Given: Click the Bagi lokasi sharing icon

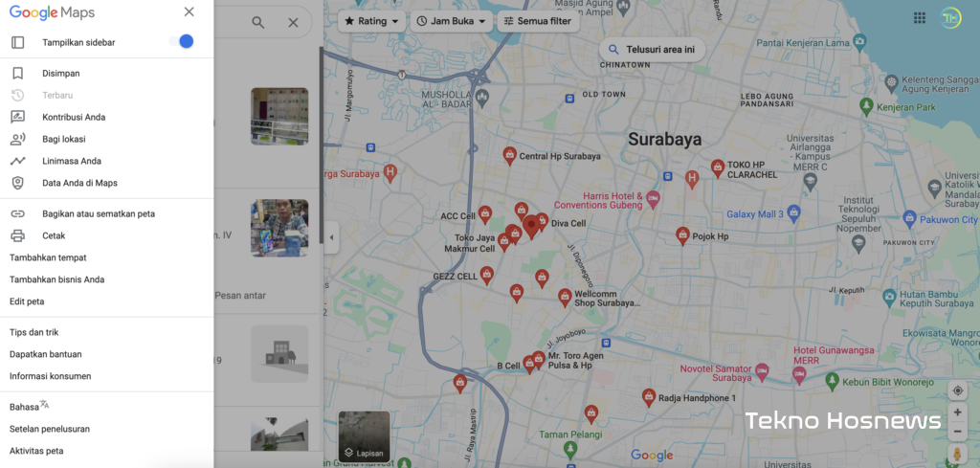Looking at the screenshot, I should coord(17,139).
